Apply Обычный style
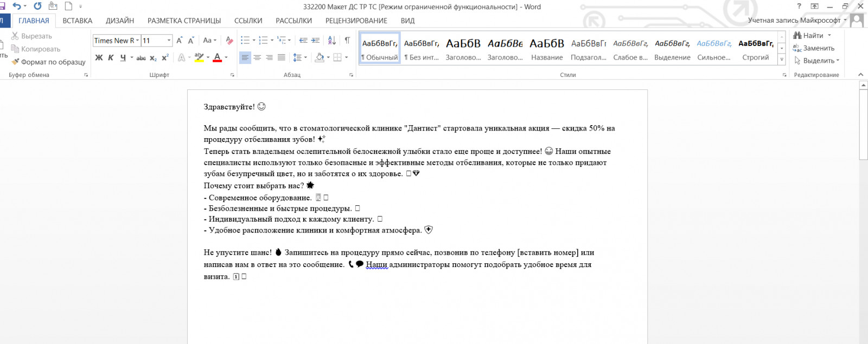 [380, 48]
